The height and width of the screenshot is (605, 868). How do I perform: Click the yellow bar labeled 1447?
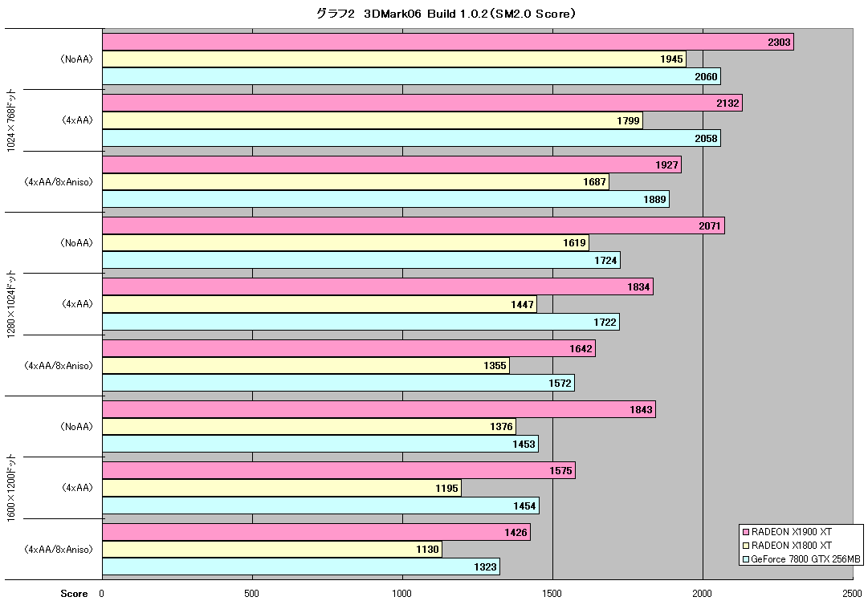pyautogui.click(x=320, y=304)
